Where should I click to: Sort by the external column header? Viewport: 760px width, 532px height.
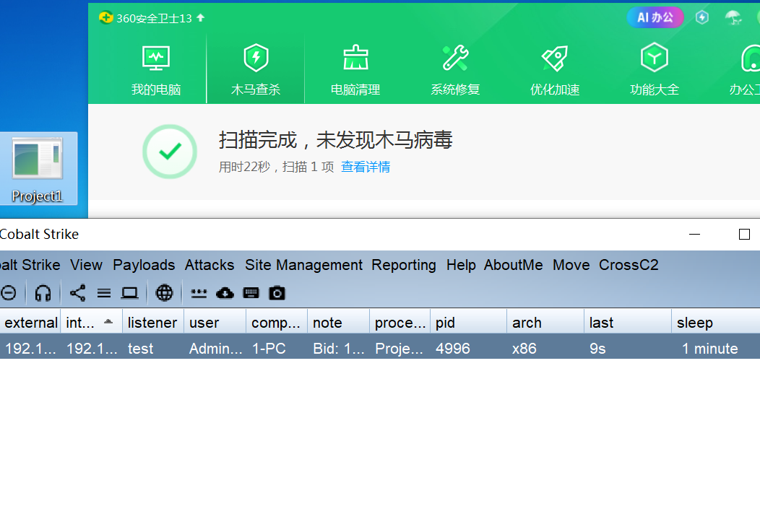tap(30, 323)
